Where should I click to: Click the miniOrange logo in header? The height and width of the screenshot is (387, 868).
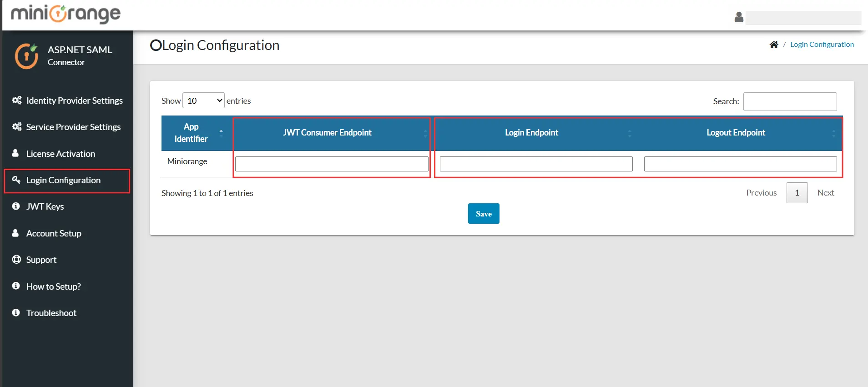pyautogui.click(x=66, y=14)
